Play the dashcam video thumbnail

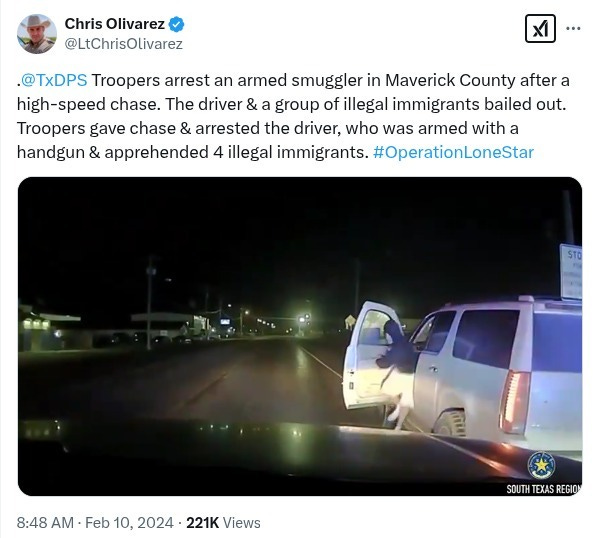point(300,336)
